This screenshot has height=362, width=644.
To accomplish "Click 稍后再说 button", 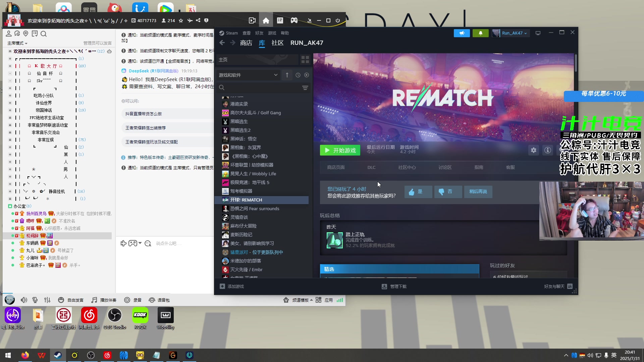I will (478, 192).
